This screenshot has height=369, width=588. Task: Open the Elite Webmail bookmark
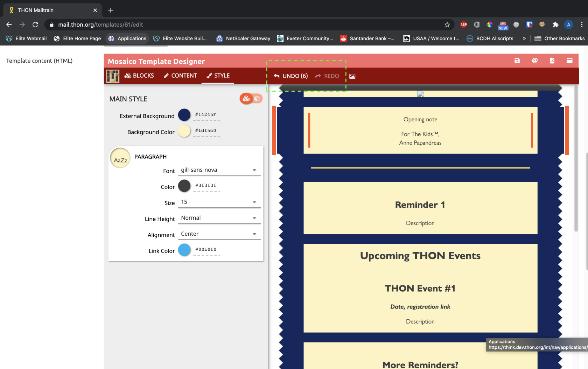point(26,38)
